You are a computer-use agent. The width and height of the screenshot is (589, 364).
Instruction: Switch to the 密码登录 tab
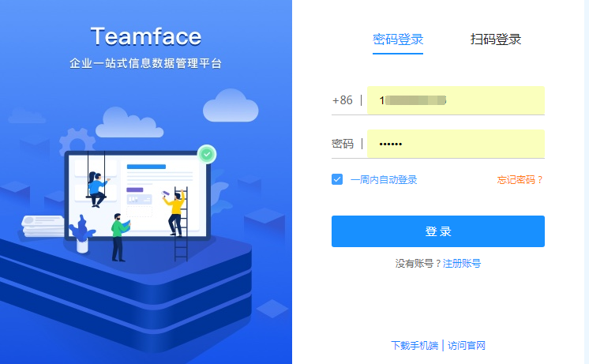click(398, 39)
